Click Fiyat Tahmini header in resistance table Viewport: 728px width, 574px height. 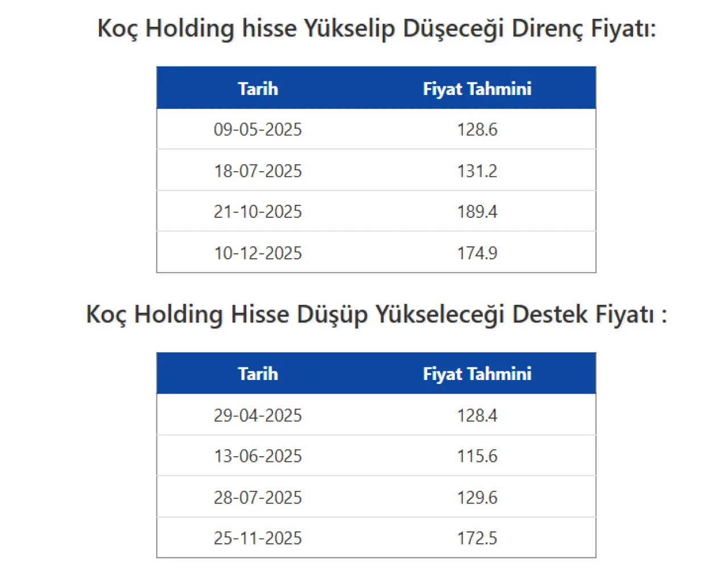477,89
